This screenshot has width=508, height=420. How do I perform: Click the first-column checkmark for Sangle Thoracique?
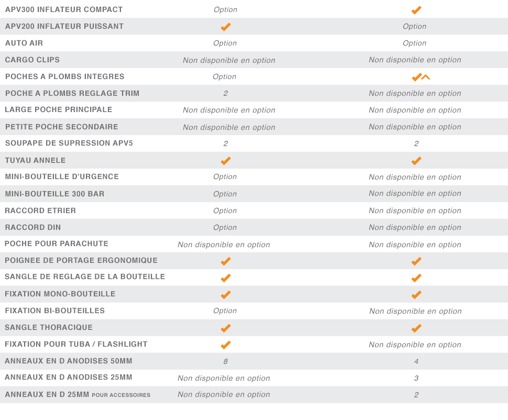click(226, 328)
